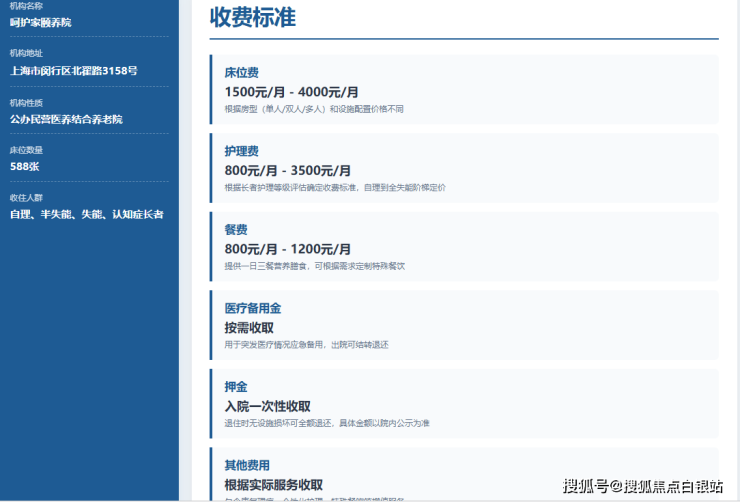Click the 根据长者护理等级评估 description line
Viewport: 740px width, 502px height.
pyautogui.click(x=335, y=187)
